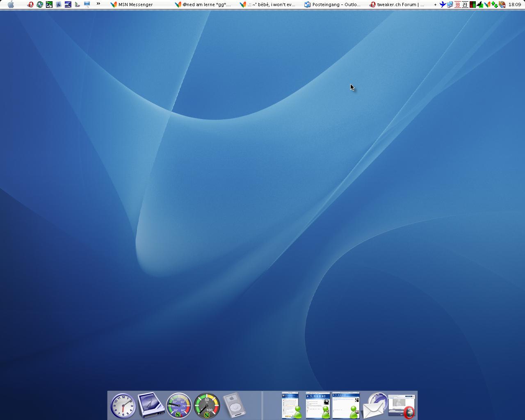Click the green circular arrows sync icon
Viewport: 525px width, 420px height.
(40, 5)
